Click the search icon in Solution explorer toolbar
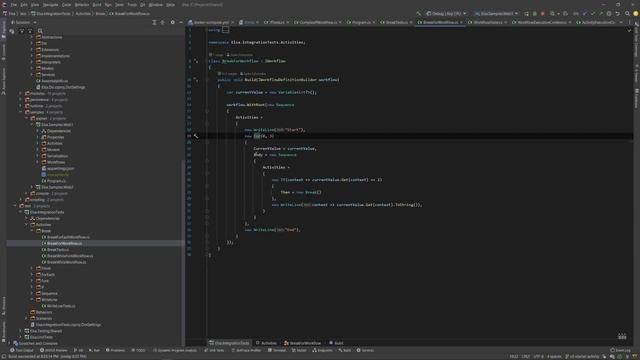This screenshot has height=360, width=640. click(x=40, y=31)
